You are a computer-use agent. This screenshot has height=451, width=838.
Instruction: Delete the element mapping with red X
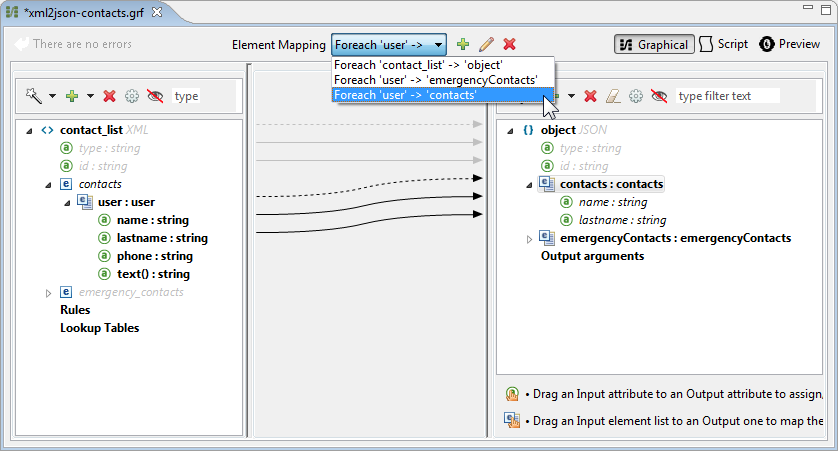(x=510, y=44)
